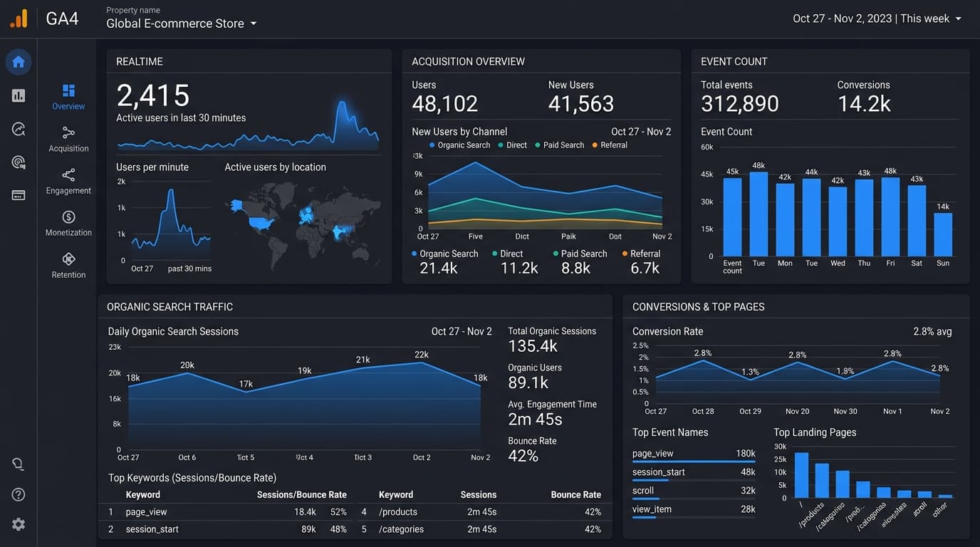The height and width of the screenshot is (547, 980).
Task: Click the 2.8% avg conversion rate label
Action: (x=932, y=331)
